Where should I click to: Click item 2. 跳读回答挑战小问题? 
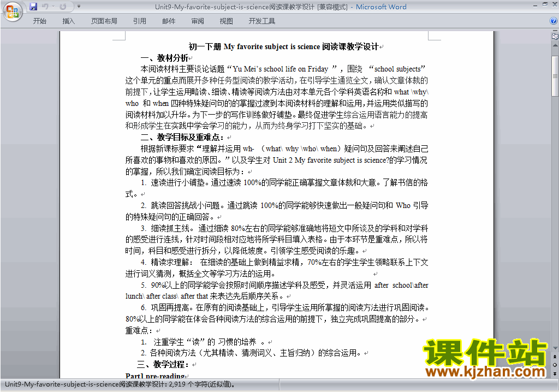(x=277, y=211)
